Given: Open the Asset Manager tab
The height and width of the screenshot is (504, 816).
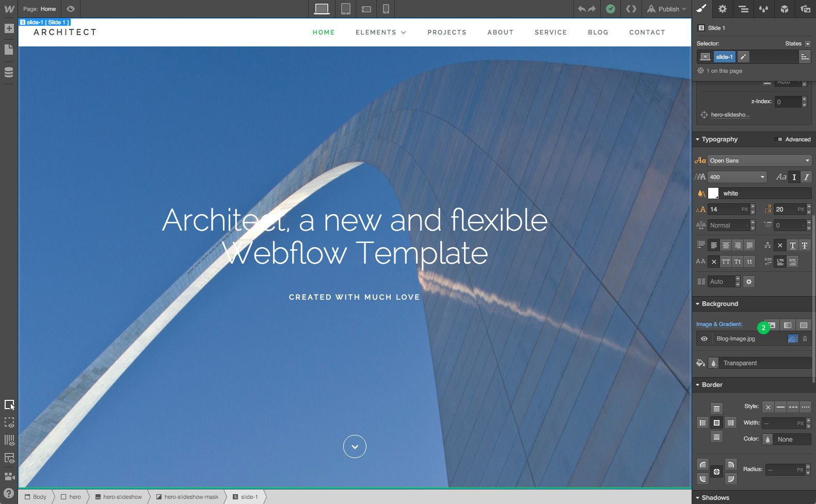Looking at the screenshot, I should (x=805, y=9).
